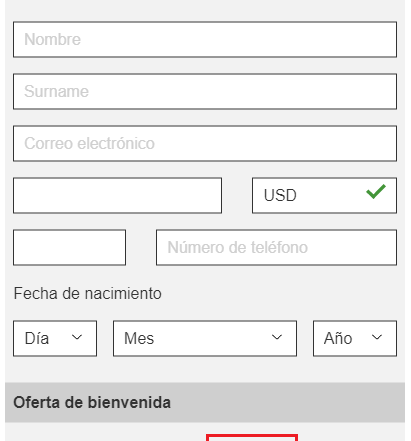Open the USD currency dropdown
The width and height of the screenshot is (411, 441).
[324, 195]
